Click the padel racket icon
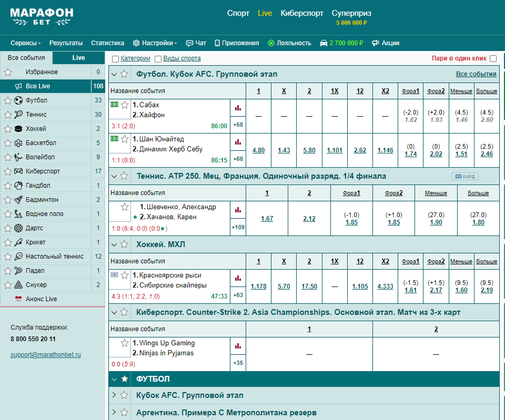This screenshot has width=505, height=420. [18, 270]
